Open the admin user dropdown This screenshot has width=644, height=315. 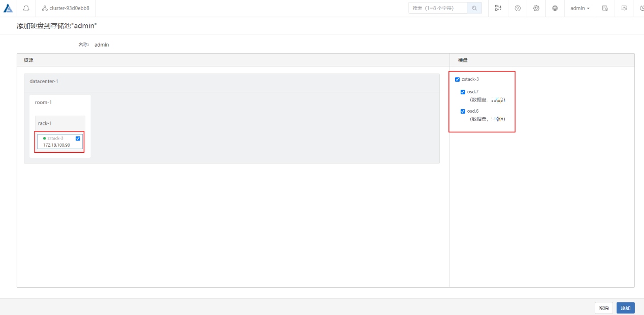pos(579,8)
